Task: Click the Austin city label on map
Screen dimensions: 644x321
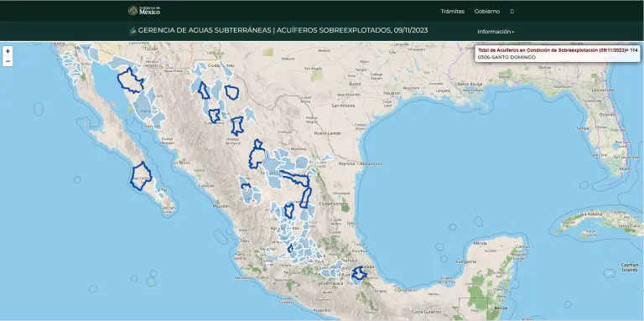Action: [x=354, y=84]
